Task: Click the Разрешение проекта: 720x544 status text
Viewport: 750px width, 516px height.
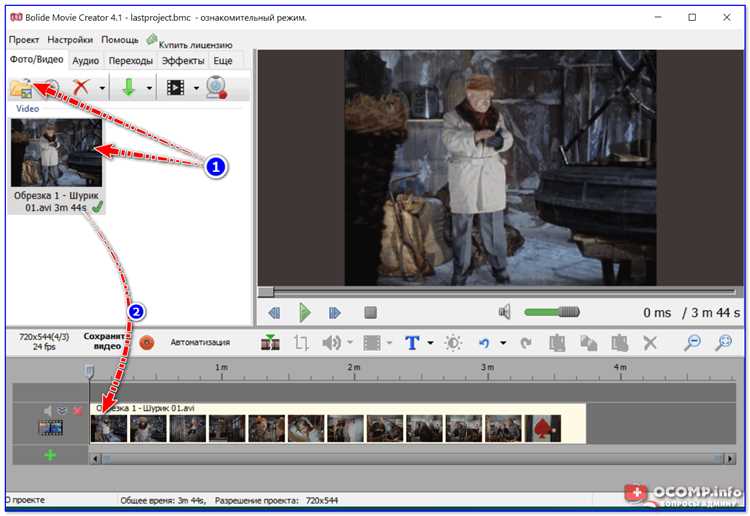Action: pos(276,501)
